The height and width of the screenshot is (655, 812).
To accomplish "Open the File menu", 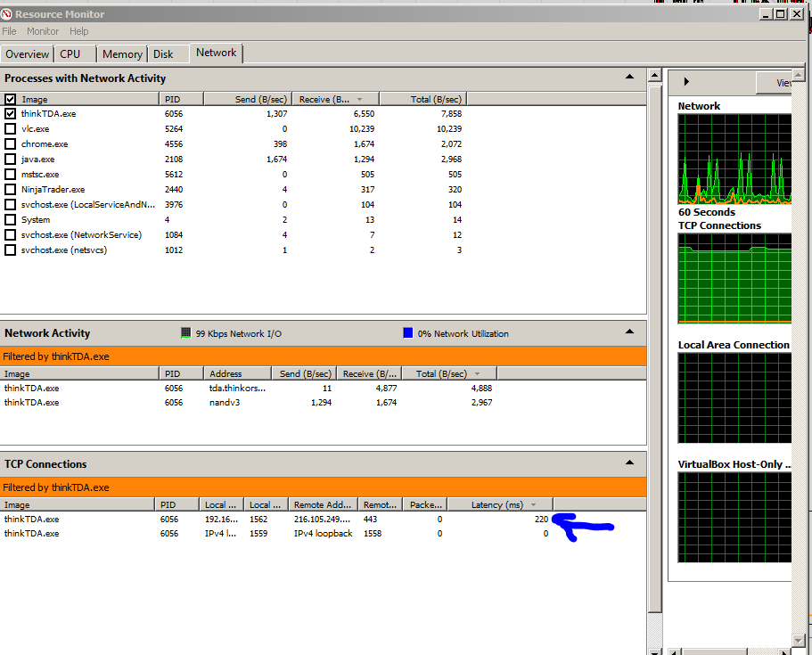I will click(x=9, y=31).
